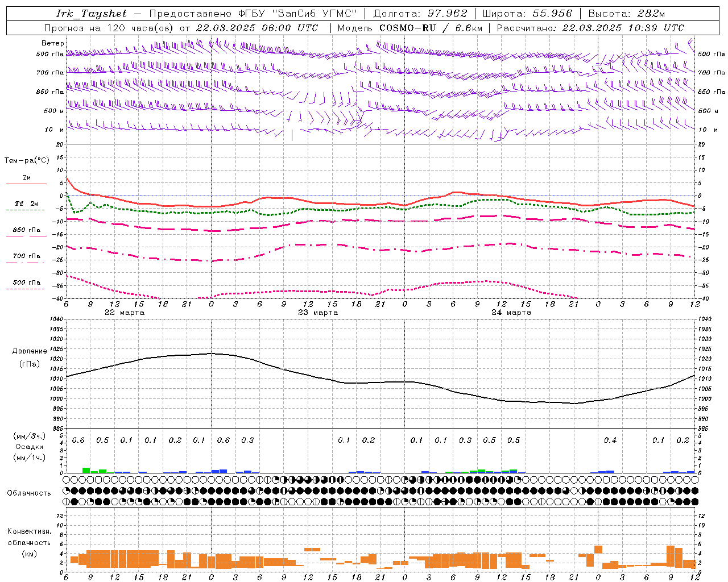Click the 985 label on left pressure axis
The height and width of the screenshot is (582, 728).
point(57,429)
